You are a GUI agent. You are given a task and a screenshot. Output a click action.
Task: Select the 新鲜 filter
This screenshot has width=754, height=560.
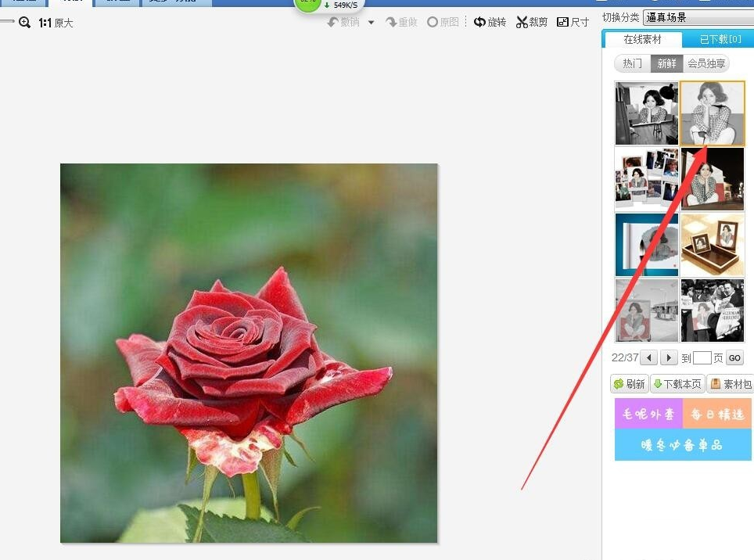point(666,63)
